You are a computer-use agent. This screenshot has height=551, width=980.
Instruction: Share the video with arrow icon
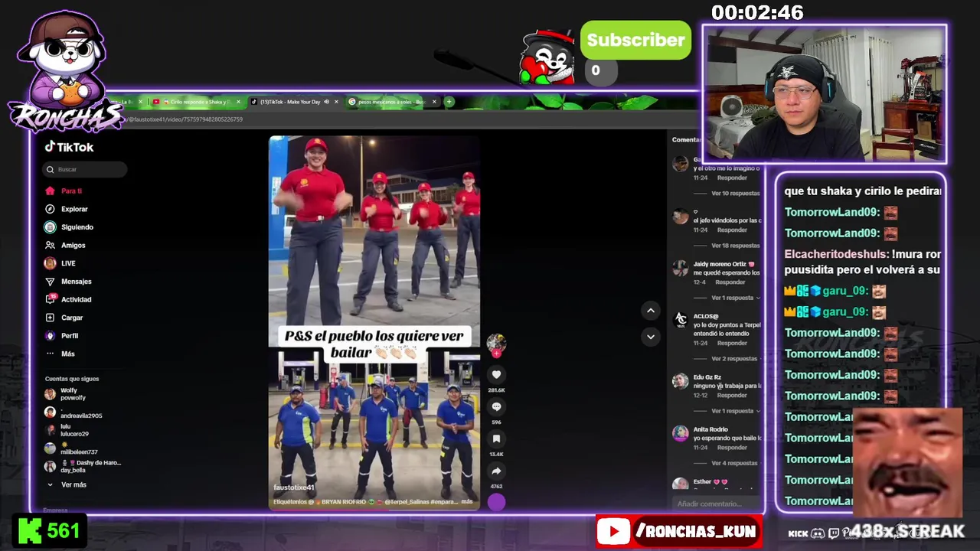496,471
